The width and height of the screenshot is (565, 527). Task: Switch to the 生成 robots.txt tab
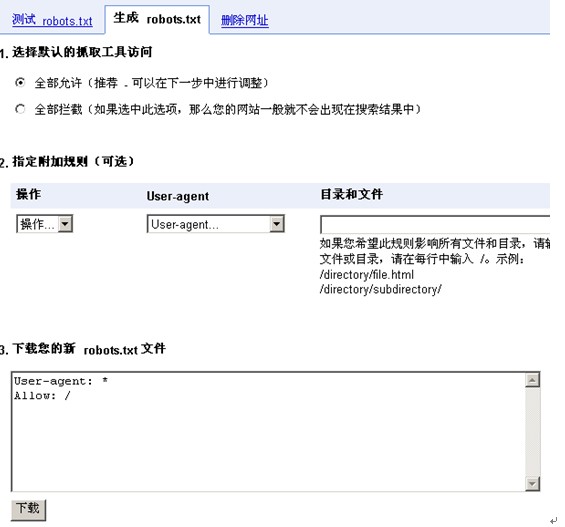[157, 18]
